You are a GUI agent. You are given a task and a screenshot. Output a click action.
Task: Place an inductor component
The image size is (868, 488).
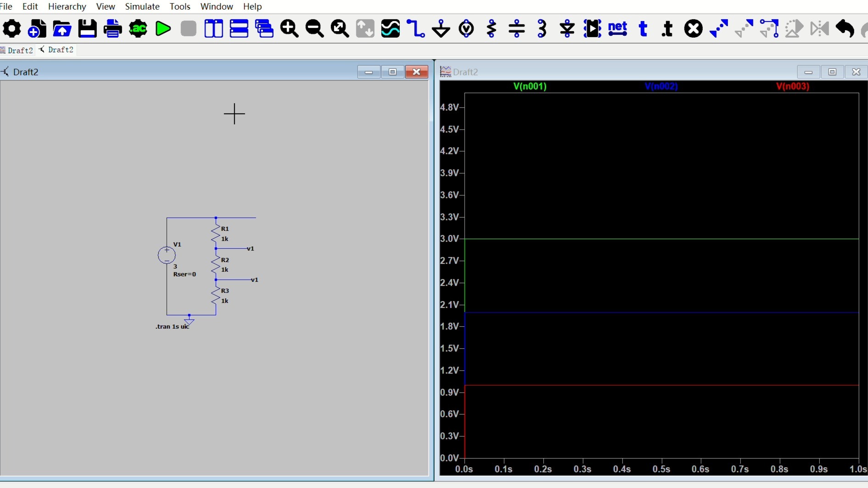pos(542,28)
